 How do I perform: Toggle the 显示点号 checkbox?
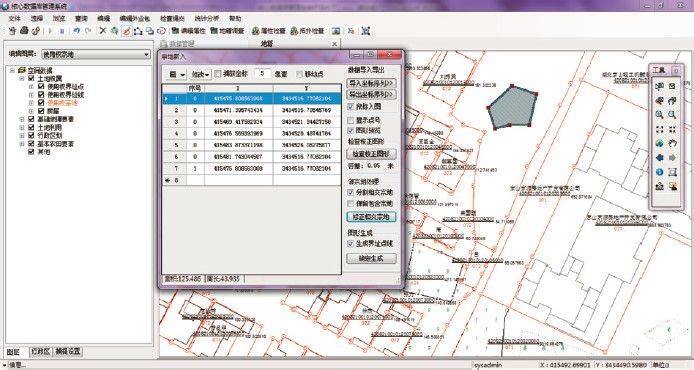(x=351, y=120)
